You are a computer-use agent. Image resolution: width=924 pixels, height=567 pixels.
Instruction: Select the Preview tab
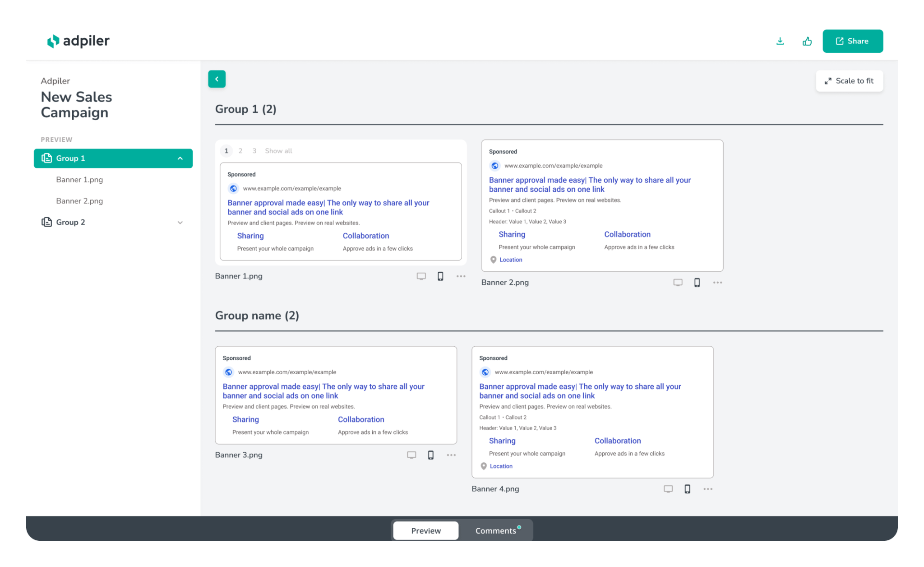tap(425, 530)
